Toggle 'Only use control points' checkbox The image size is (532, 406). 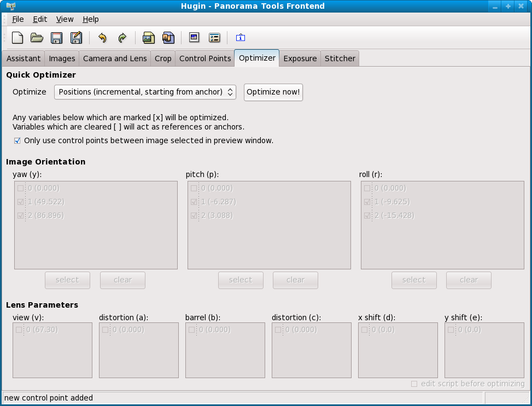(17, 141)
